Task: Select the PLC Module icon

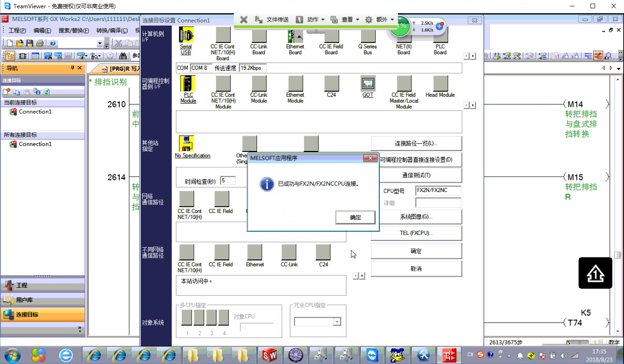Action: tap(188, 84)
